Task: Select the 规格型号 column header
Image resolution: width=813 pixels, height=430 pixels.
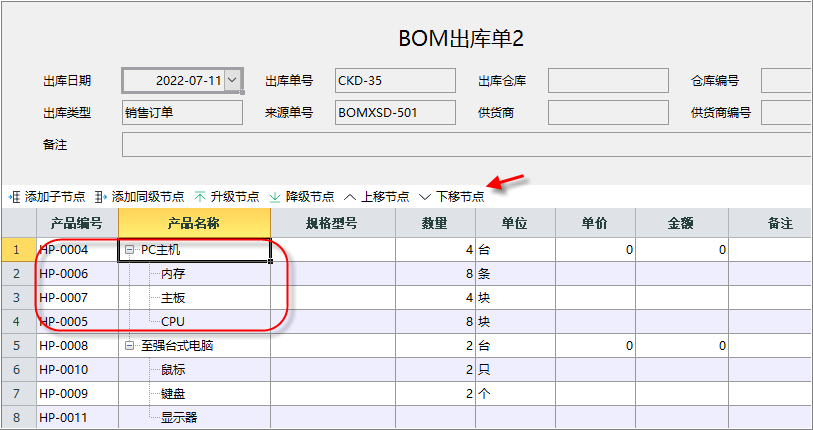Action: coord(333,223)
